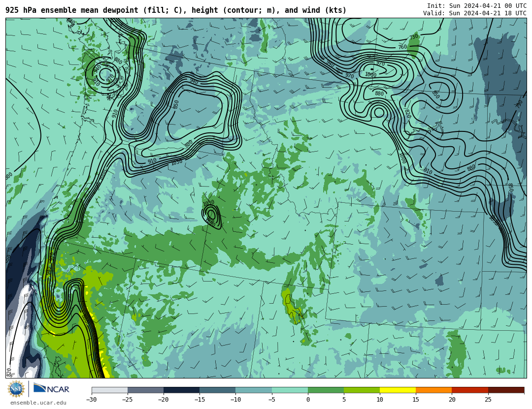Click the 10 colorbar tick label

[x=380, y=400]
